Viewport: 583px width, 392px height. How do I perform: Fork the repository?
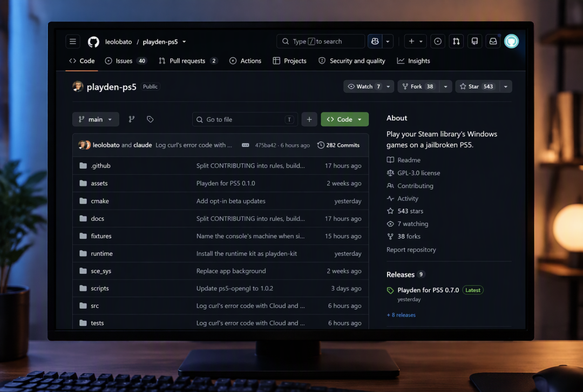coord(418,86)
